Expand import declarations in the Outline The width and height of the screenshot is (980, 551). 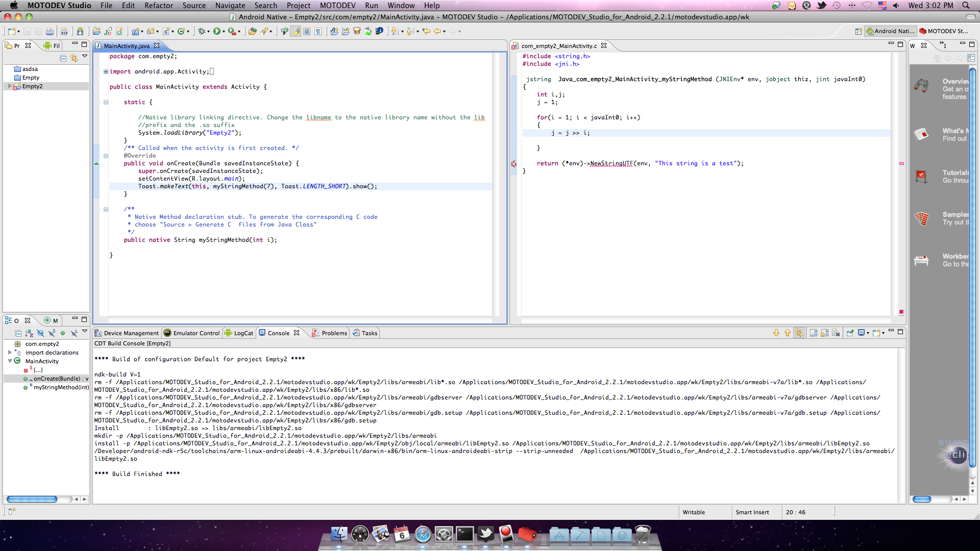pos(10,353)
